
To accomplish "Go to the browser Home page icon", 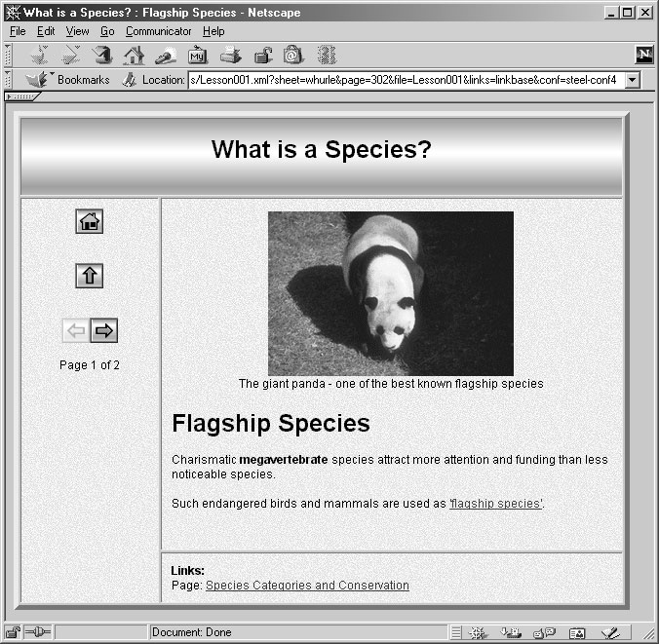I will tap(134, 56).
